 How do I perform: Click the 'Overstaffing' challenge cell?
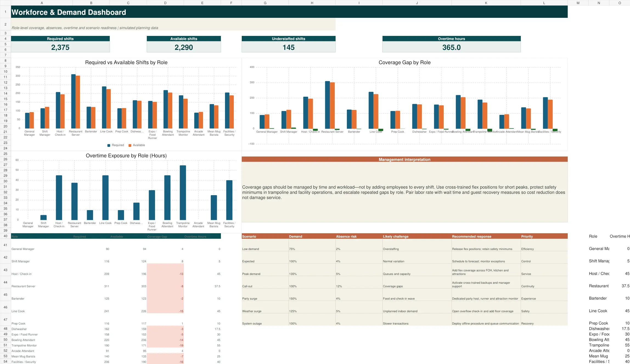[417, 245]
